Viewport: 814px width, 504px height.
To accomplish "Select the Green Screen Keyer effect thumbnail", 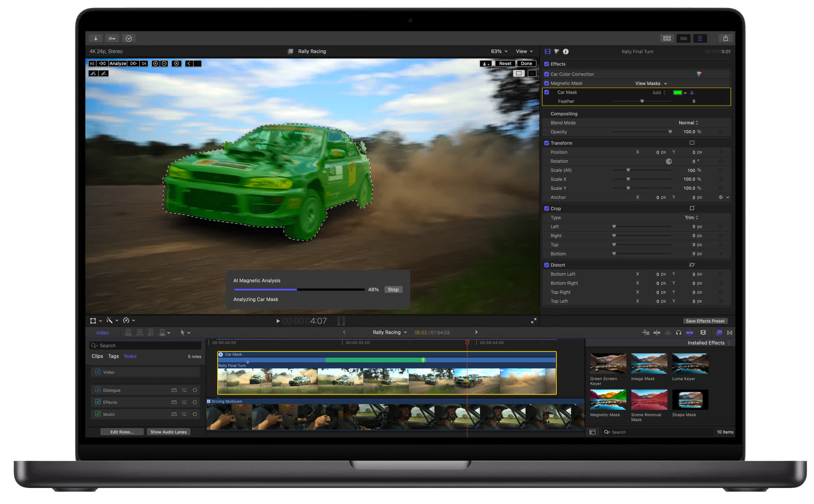I will point(608,364).
